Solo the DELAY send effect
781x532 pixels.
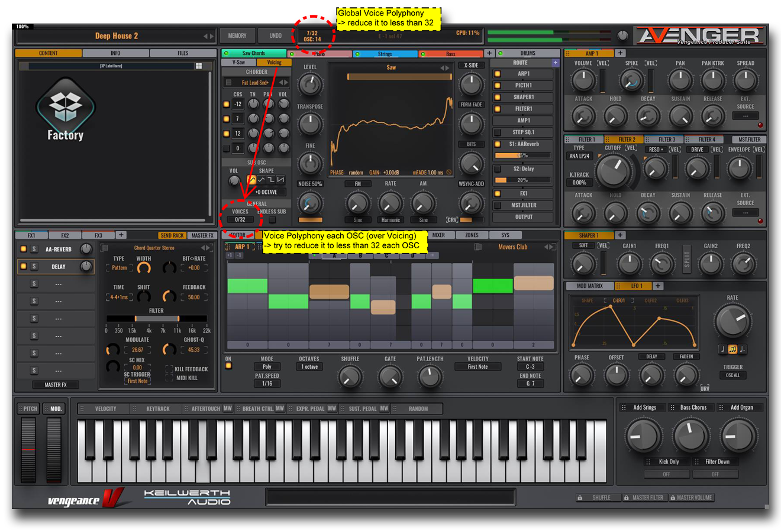[34, 267]
